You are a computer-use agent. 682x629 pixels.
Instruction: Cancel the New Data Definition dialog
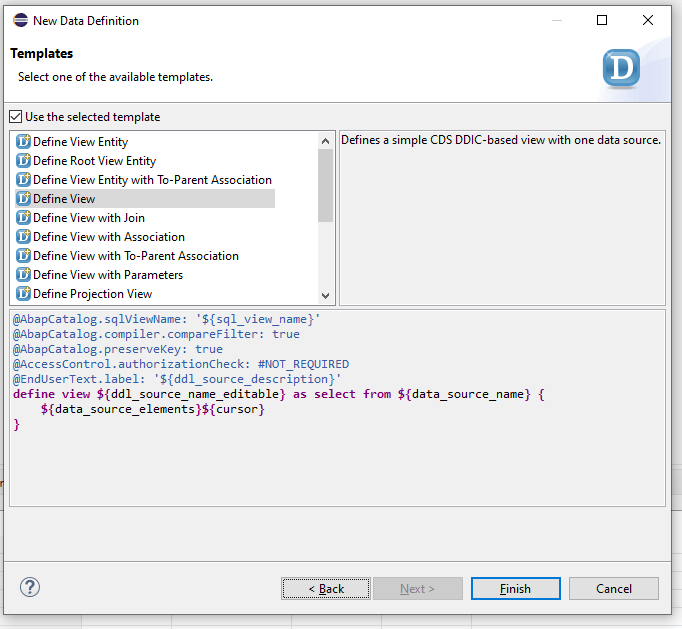tap(613, 588)
